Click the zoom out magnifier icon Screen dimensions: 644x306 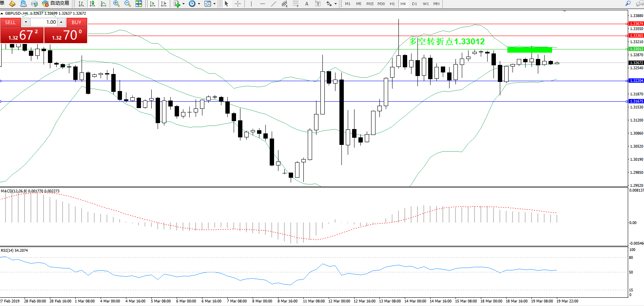coord(128,4)
